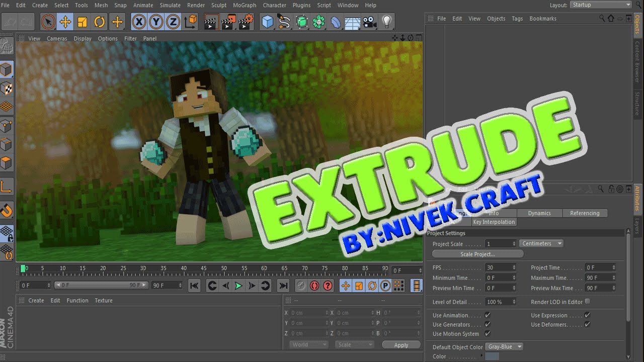
Task: Open the Centimeters unit dropdown
Action: point(541,243)
